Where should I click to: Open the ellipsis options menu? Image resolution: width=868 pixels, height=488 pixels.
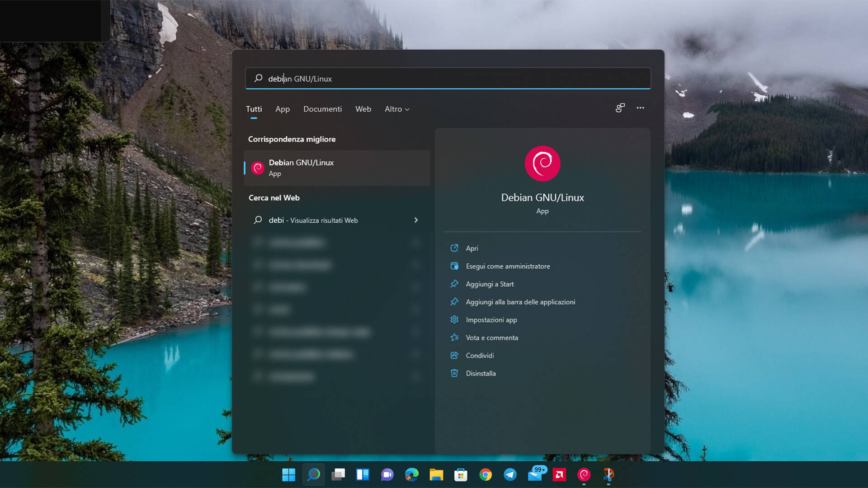coord(640,108)
